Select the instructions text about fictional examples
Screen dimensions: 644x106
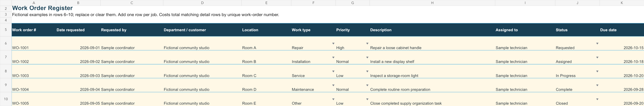click(145, 15)
